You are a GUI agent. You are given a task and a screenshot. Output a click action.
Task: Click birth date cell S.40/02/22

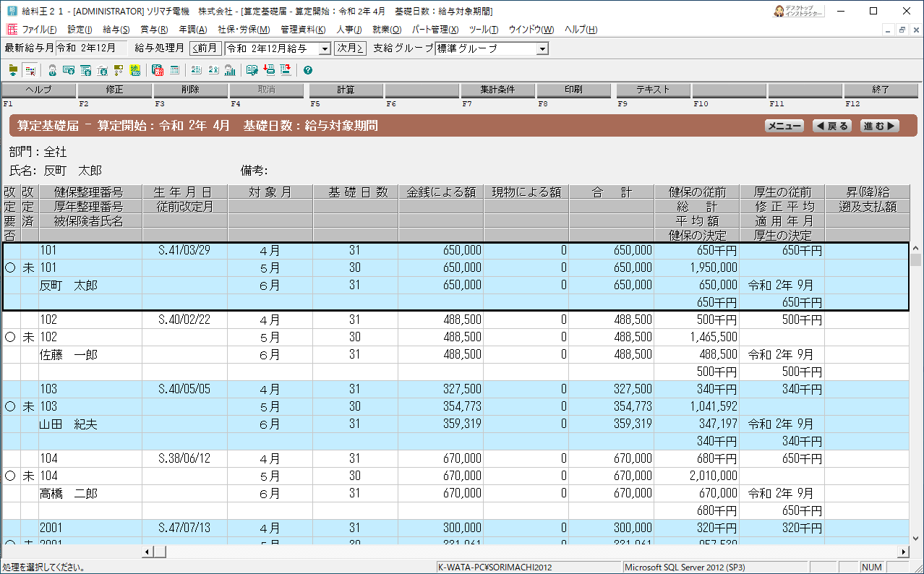tap(184, 320)
